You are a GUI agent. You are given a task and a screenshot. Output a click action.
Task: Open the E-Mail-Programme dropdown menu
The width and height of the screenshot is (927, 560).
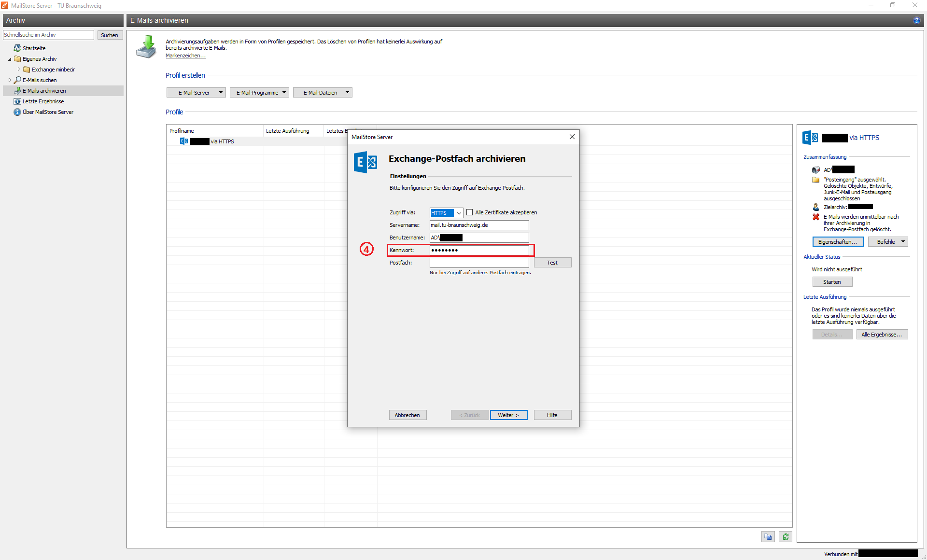point(259,92)
